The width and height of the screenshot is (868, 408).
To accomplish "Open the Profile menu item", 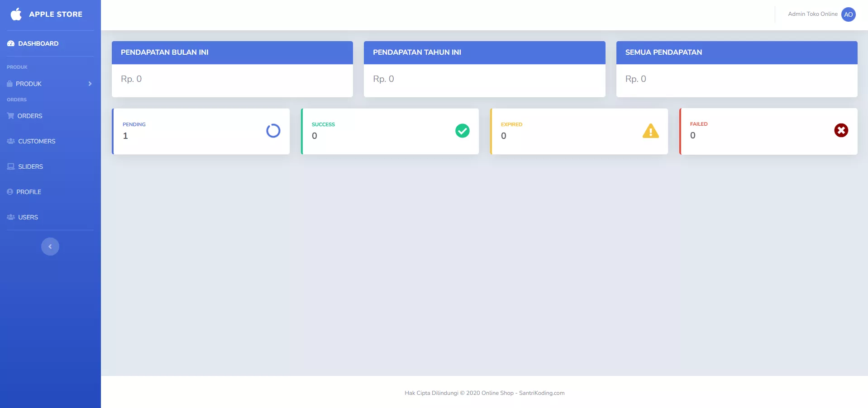I will tap(50, 192).
